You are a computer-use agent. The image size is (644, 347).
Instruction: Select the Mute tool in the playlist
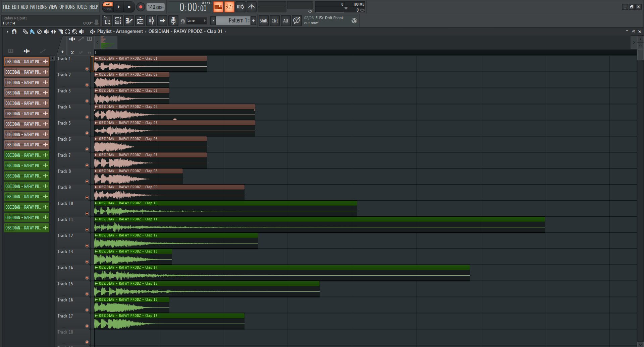pos(46,31)
